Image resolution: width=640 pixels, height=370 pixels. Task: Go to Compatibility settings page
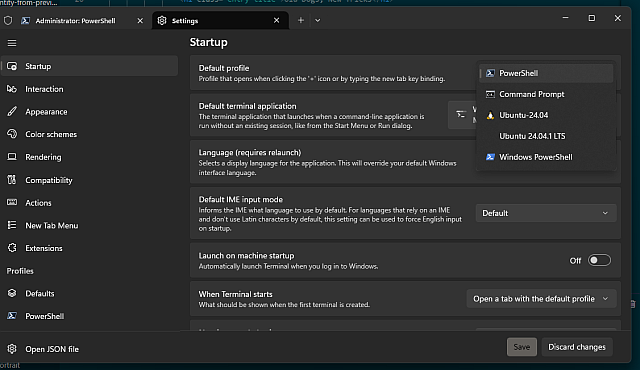pos(89,180)
